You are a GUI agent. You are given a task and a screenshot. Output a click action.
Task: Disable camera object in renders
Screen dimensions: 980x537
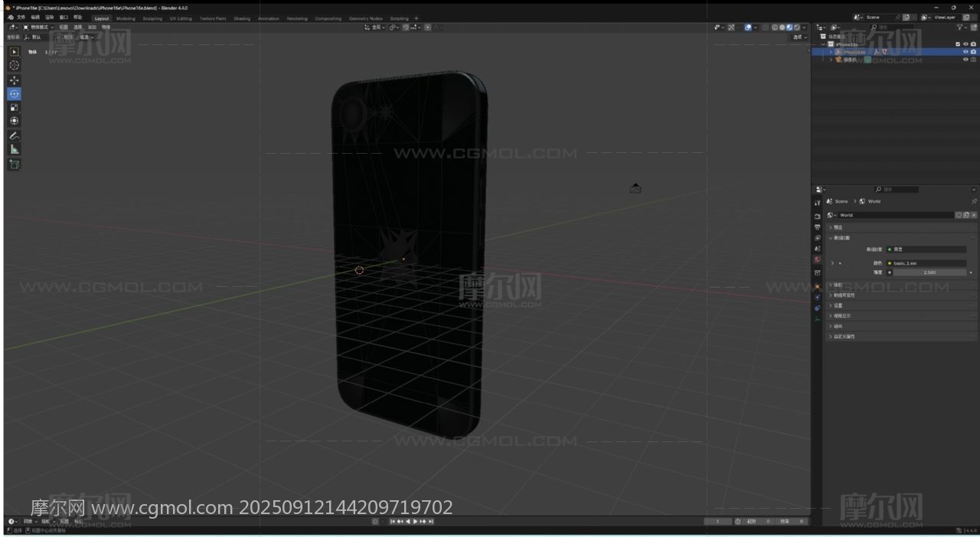[x=973, y=60]
